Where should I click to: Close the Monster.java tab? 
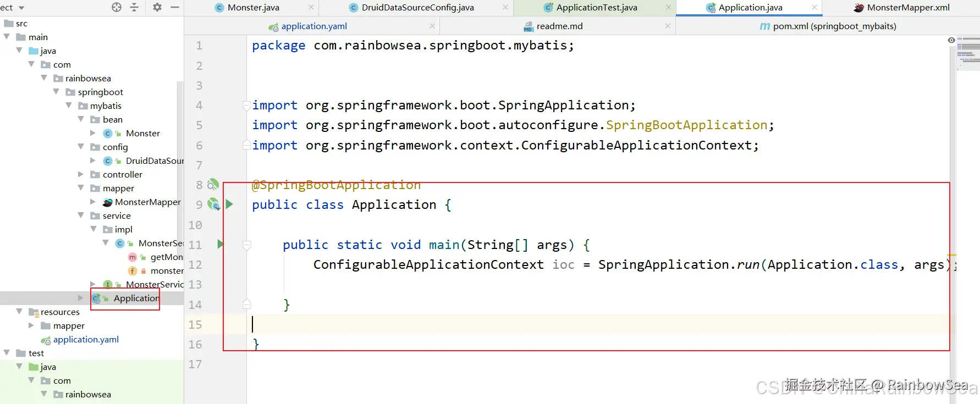click(311, 8)
